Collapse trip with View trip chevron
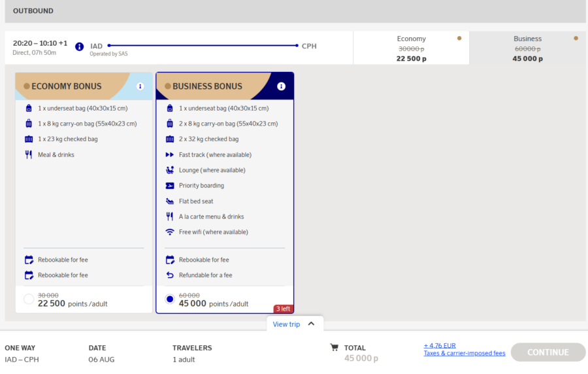The width and height of the screenshot is (588, 374). (x=311, y=324)
